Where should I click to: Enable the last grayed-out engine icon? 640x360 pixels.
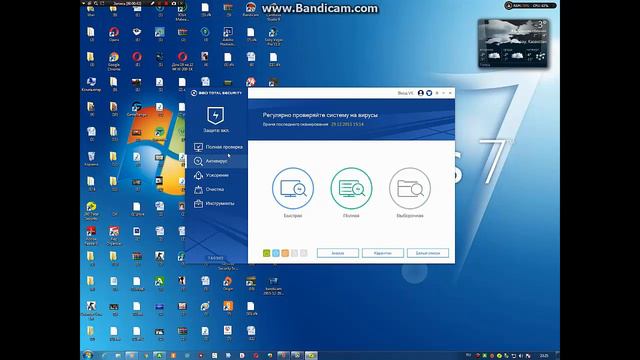coord(303,253)
